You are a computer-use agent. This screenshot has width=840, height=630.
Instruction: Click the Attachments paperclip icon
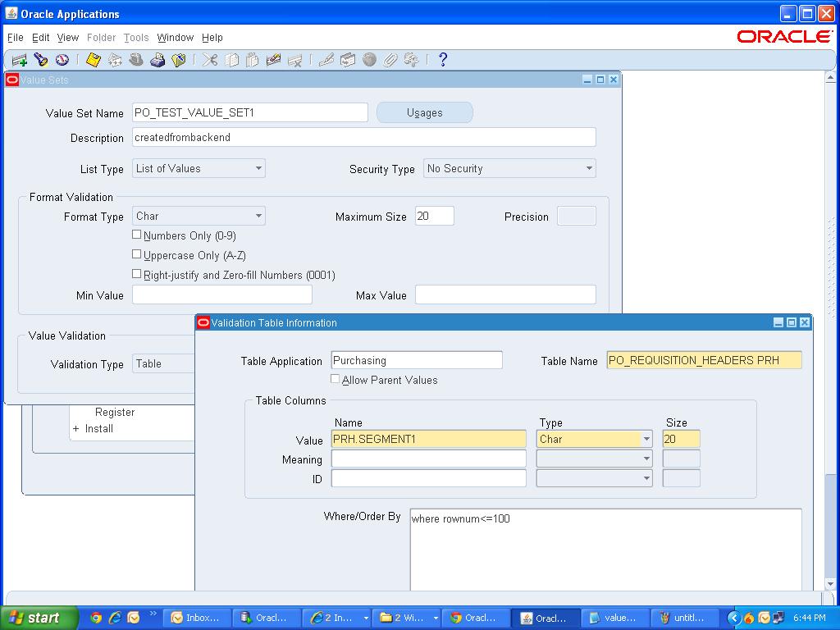point(390,59)
